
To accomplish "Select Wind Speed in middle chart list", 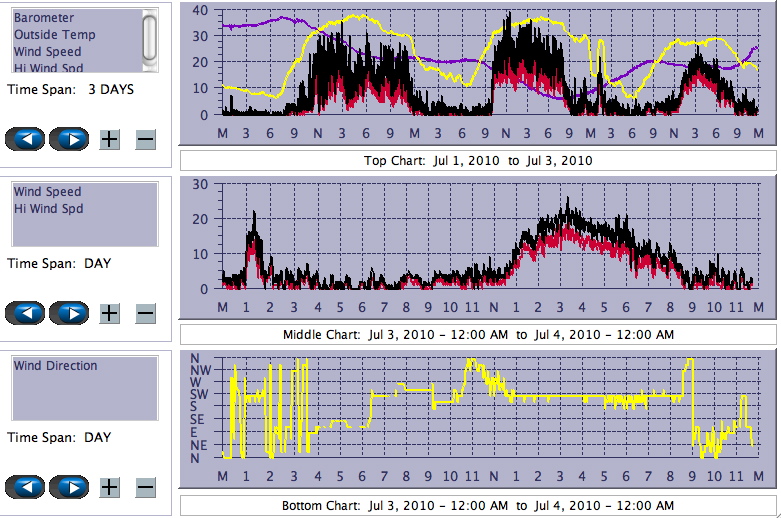I will (x=47, y=192).
